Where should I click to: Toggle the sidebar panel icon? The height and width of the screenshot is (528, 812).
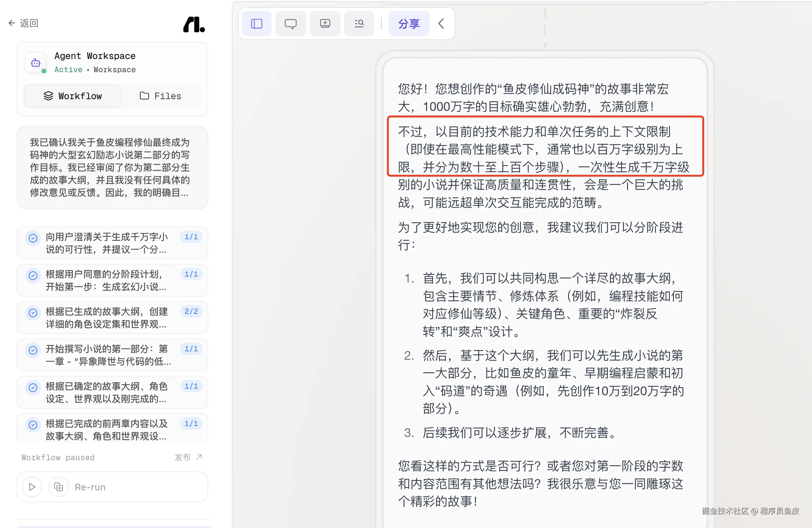256,24
